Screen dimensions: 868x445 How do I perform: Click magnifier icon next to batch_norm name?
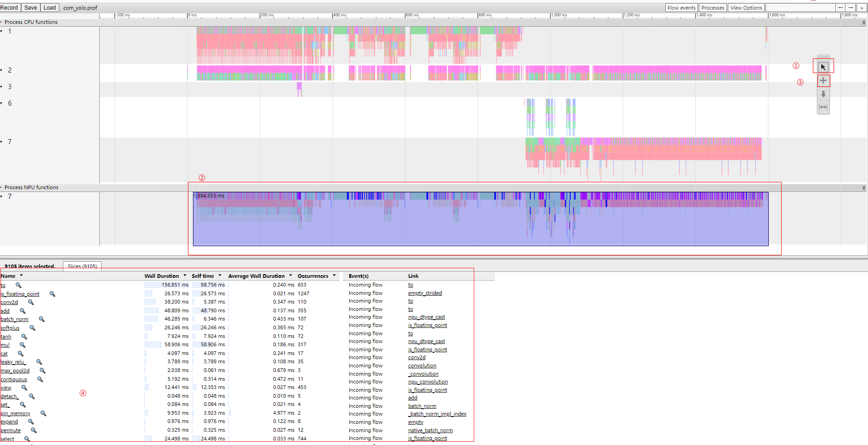(41, 319)
